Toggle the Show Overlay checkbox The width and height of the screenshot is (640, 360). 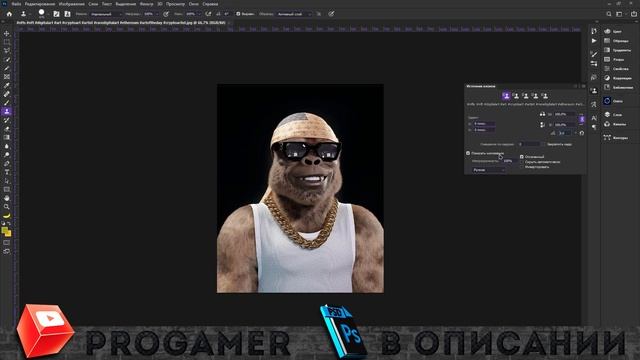[x=468, y=153]
